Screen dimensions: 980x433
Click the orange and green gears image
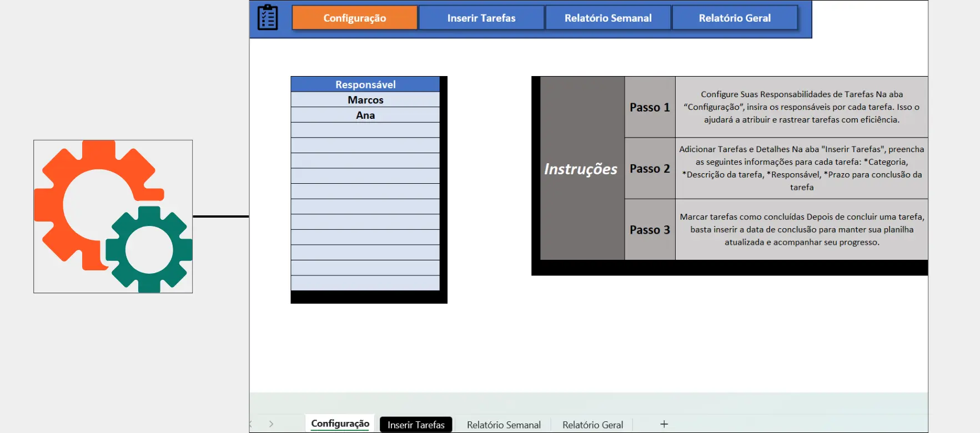pyautogui.click(x=113, y=216)
